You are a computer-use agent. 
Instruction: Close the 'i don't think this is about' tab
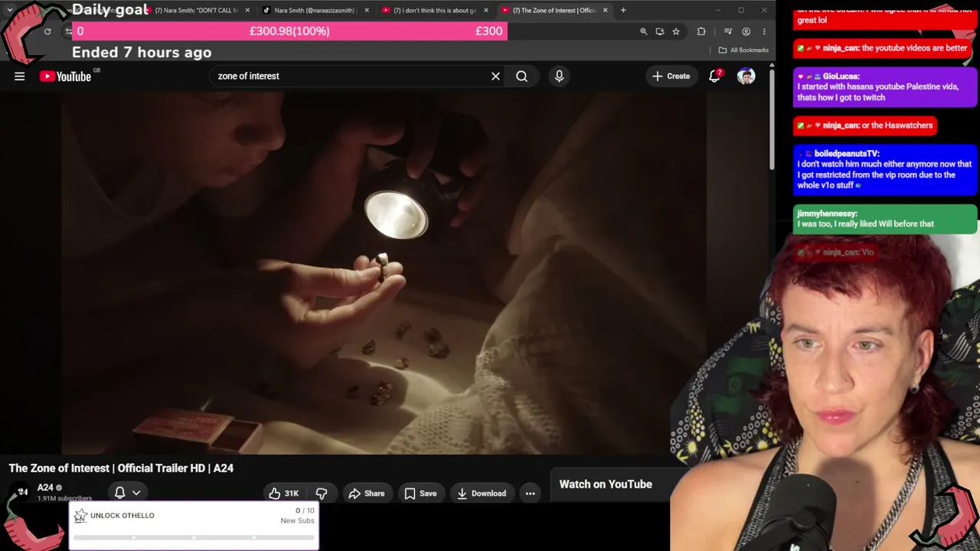click(x=487, y=10)
